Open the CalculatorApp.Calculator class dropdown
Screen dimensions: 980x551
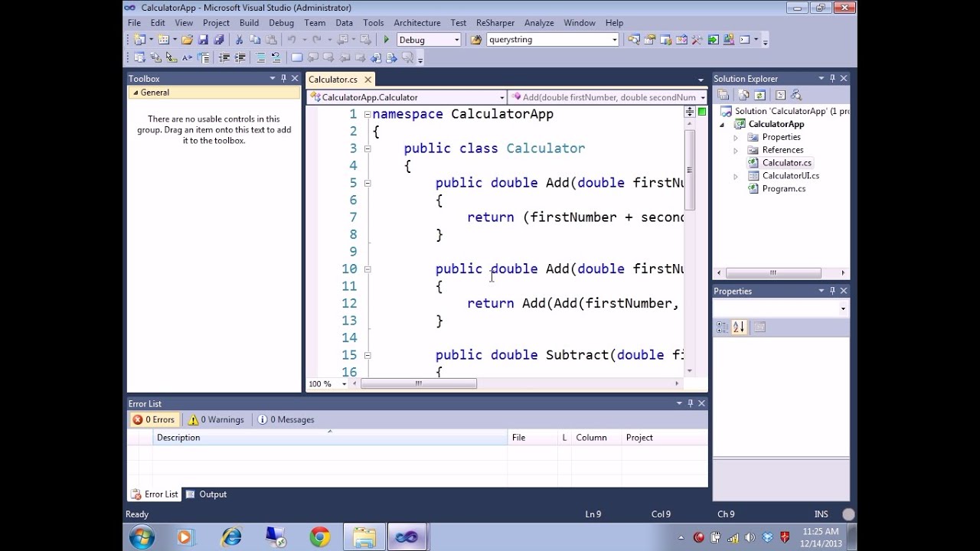[501, 97]
